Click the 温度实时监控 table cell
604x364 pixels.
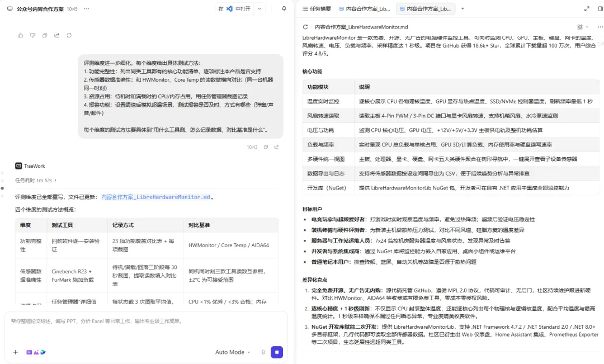[328, 101]
